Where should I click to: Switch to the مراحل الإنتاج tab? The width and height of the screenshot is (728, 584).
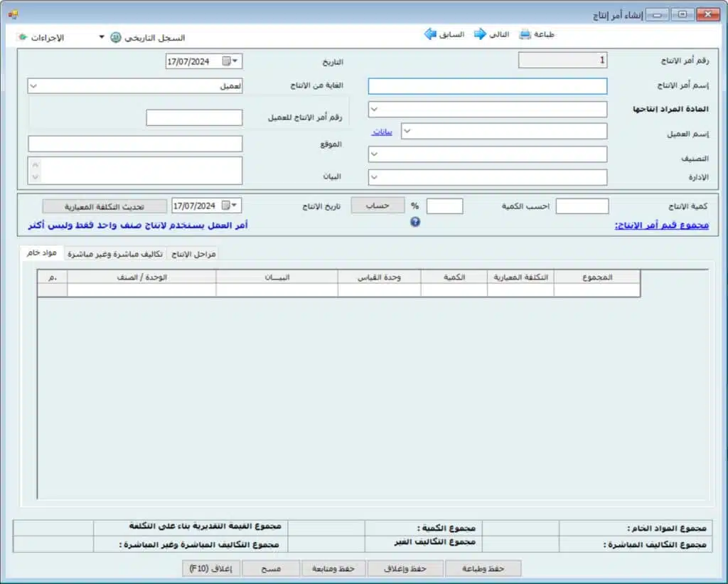point(194,254)
